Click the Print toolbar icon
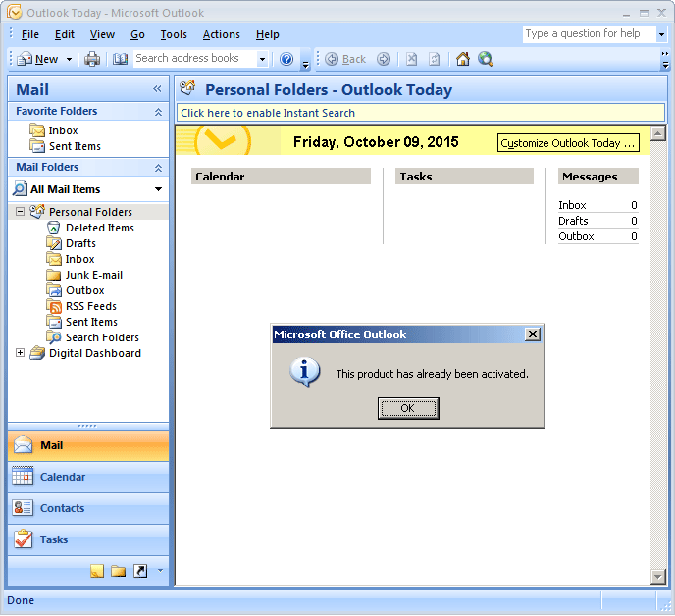This screenshot has height=616, width=675. click(91, 59)
